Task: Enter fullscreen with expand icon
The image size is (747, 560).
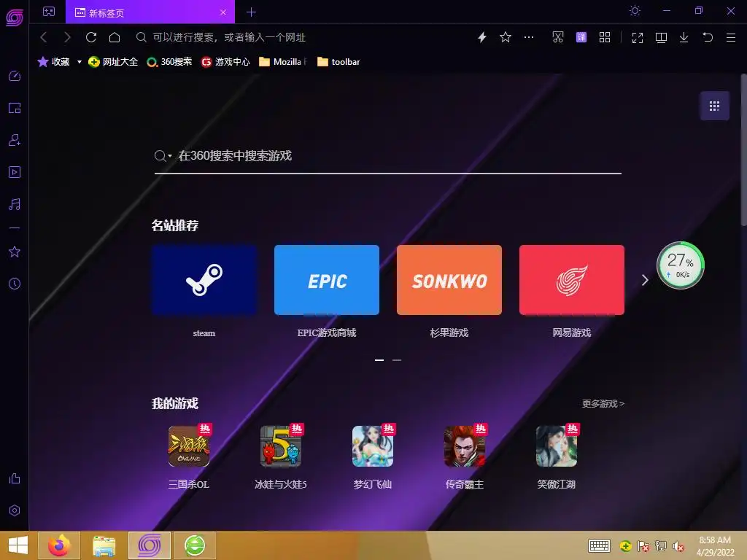Action: (x=638, y=38)
